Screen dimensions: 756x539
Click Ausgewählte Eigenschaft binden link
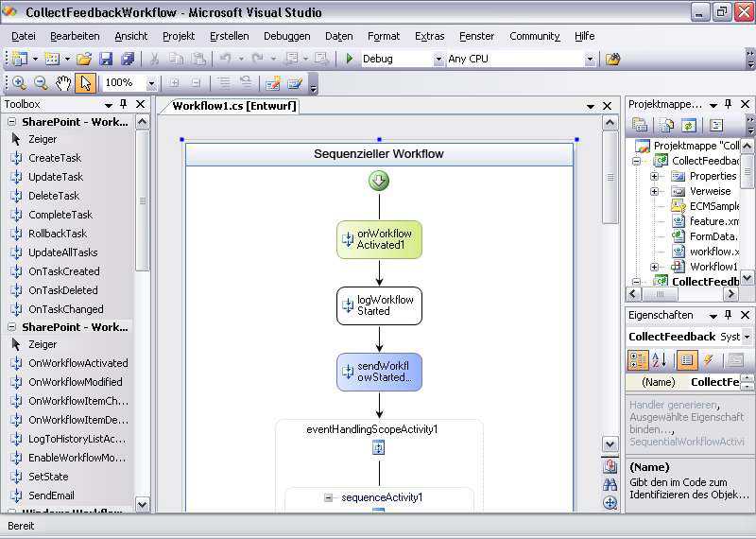coord(687,423)
